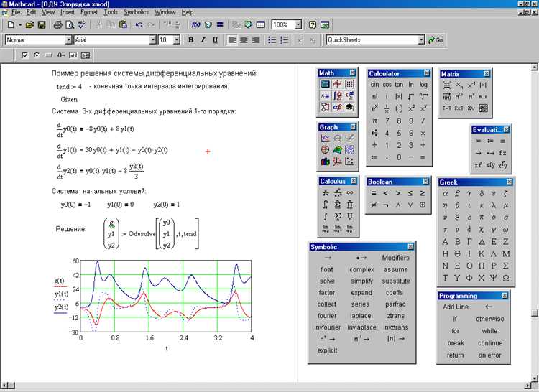Open the Tools menu
Image resolution: width=539 pixels, height=392 pixels.
click(111, 12)
